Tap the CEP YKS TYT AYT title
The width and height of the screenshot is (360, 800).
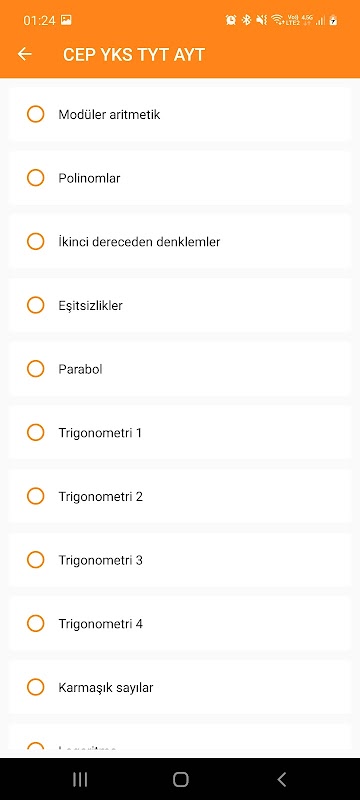(x=134, y=55)
